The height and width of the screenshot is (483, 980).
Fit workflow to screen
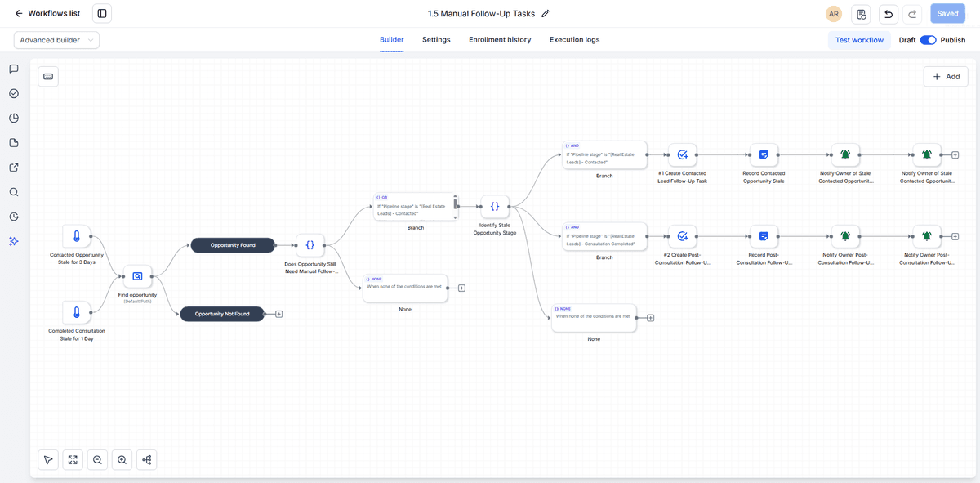point(73,460)
